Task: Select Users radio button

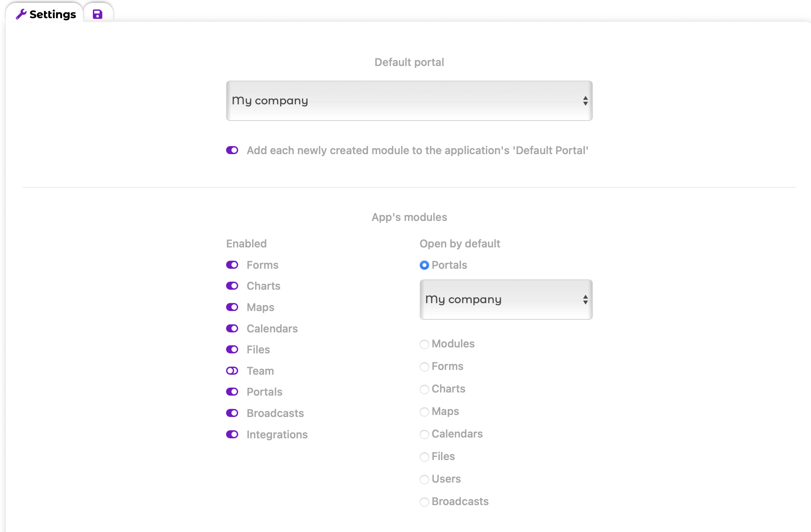Action: tap(424, 479)
